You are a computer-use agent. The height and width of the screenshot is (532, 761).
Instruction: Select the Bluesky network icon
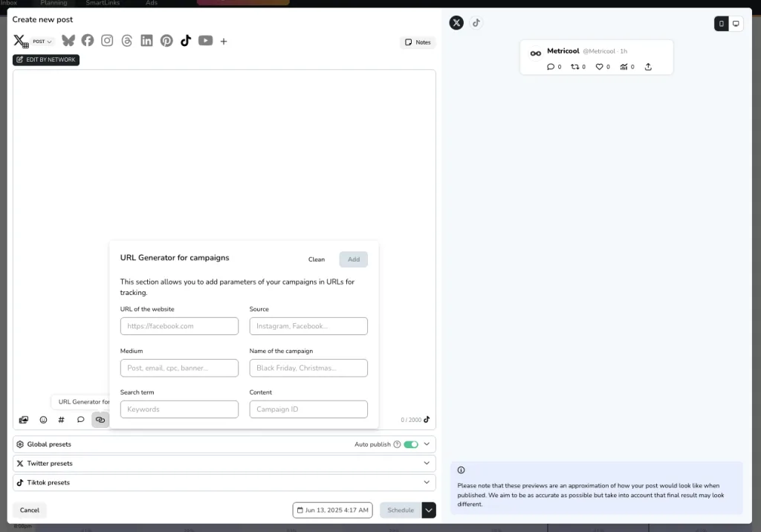[68, 41]
